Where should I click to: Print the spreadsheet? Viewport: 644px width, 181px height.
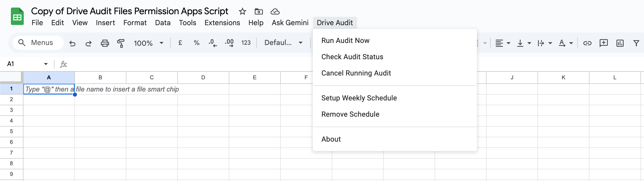click(x=105, y=43)
